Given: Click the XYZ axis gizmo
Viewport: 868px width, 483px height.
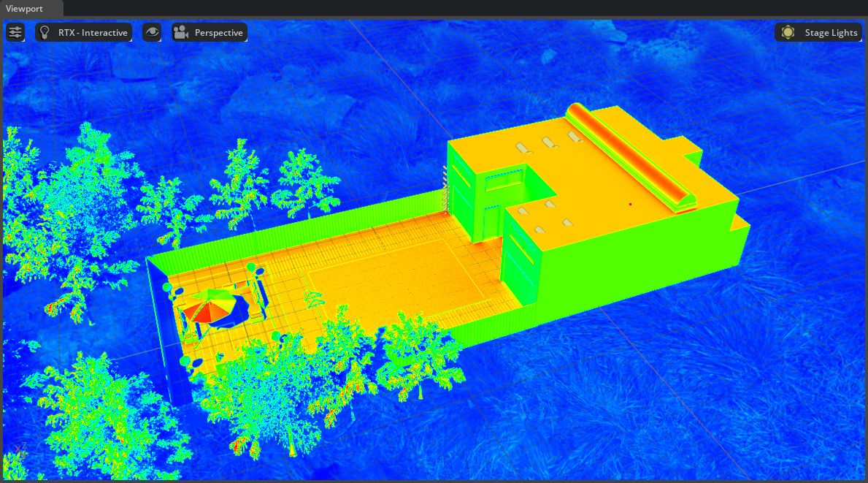Looking at the screenshot, I should (x=20, y=449).
